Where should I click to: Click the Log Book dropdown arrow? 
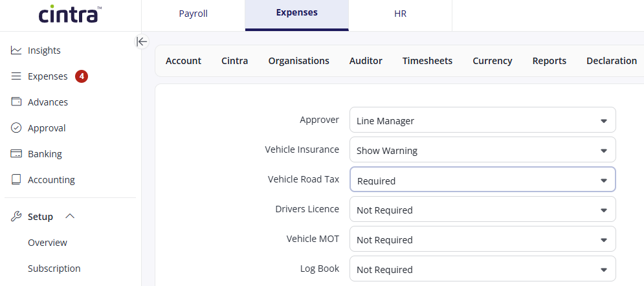pos(603,270)
